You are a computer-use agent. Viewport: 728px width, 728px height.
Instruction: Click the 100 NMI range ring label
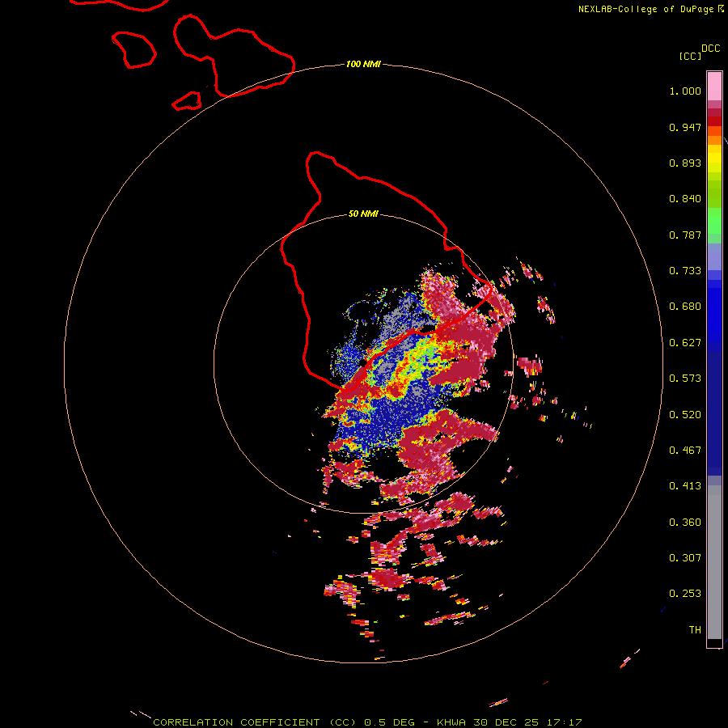[x=363, y=64]
